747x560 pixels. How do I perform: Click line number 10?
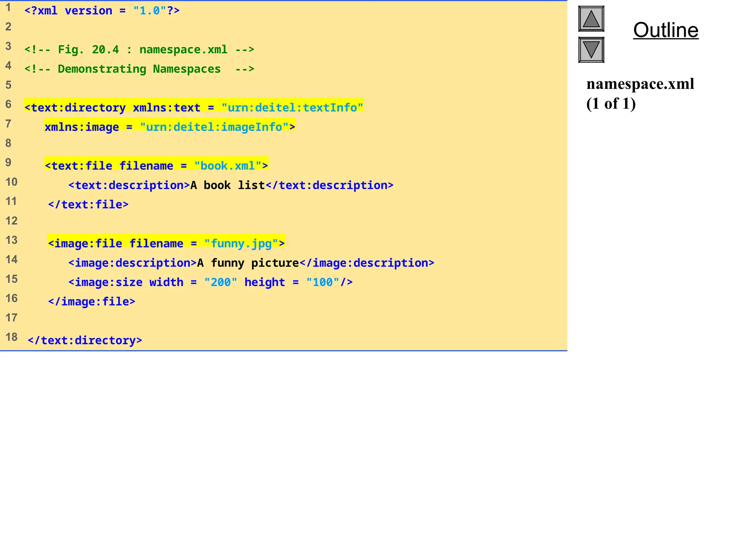(x=11, y=182)
